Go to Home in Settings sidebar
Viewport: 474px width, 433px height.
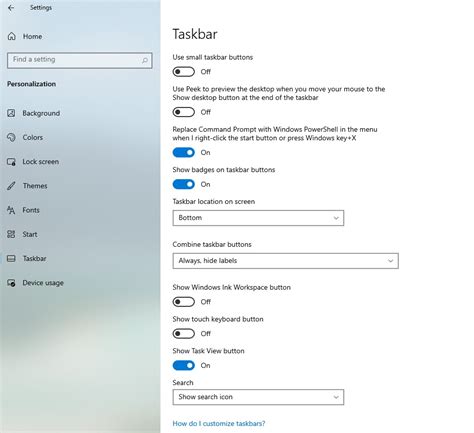[x=32, y=36]
